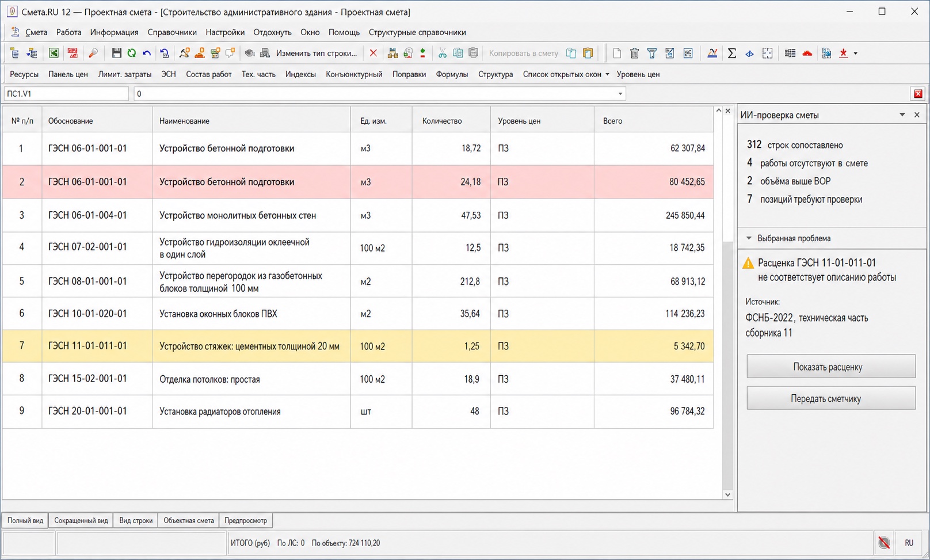Click the RU language indicator in status bar
This screenshot has height=560, width=930.
[x=909, y=543]
